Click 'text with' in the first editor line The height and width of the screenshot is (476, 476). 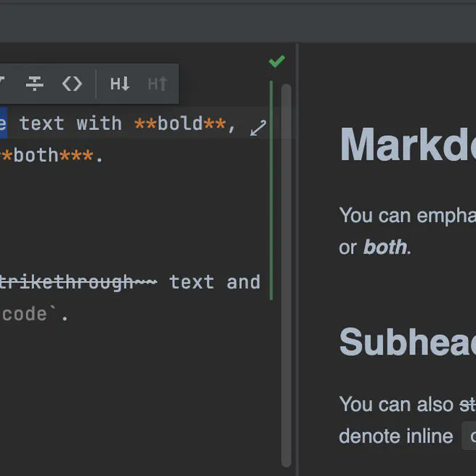[70, 124]
